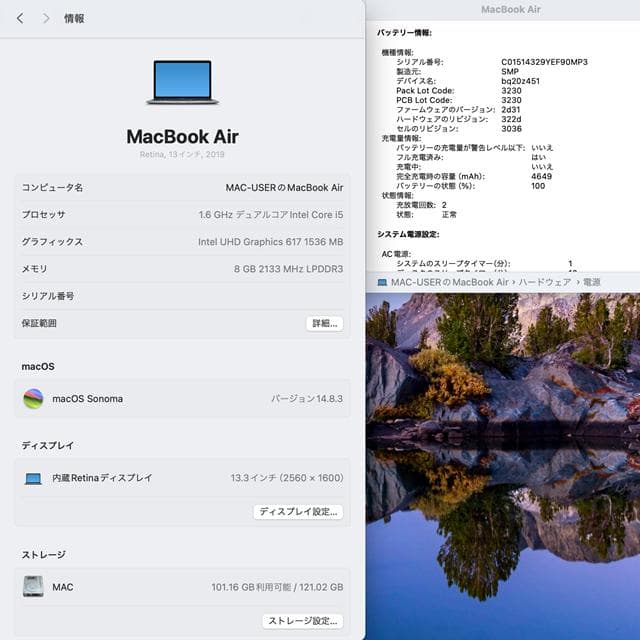Click the MacBook Air model heading

point(182,137)
